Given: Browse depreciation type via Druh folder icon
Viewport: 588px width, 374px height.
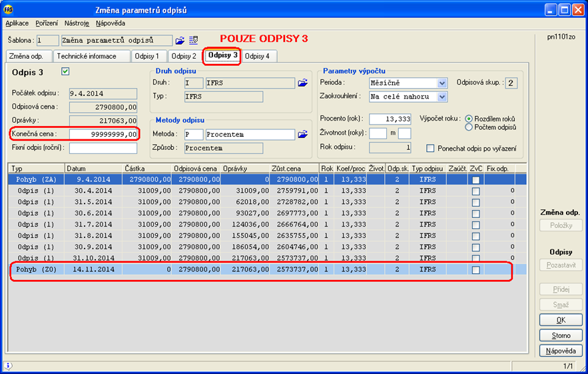Looking at the screenshot, I should [302, 83].
